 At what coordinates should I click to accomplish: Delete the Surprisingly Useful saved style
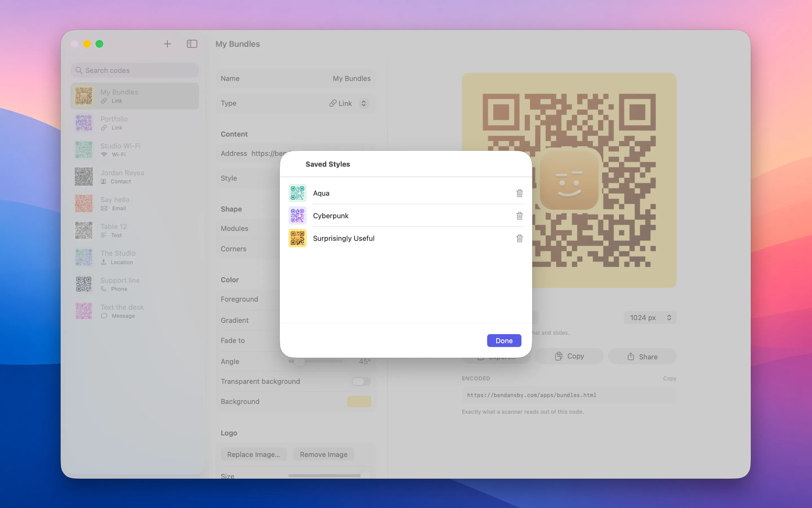[519, 238]
